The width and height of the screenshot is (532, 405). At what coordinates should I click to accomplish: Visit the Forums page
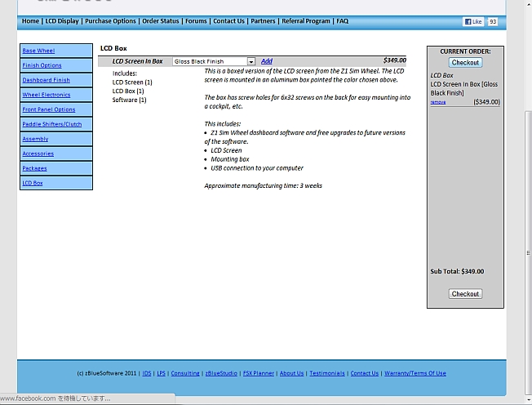[196, 21]
